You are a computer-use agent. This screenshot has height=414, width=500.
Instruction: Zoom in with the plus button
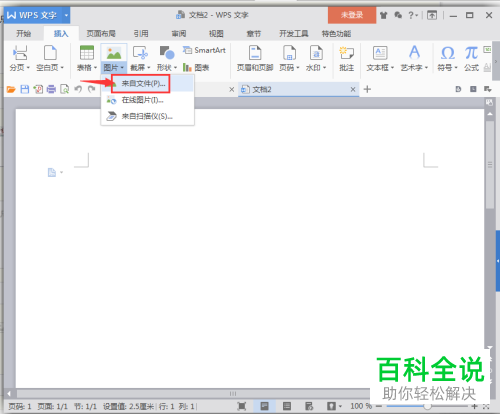(475, 406)
